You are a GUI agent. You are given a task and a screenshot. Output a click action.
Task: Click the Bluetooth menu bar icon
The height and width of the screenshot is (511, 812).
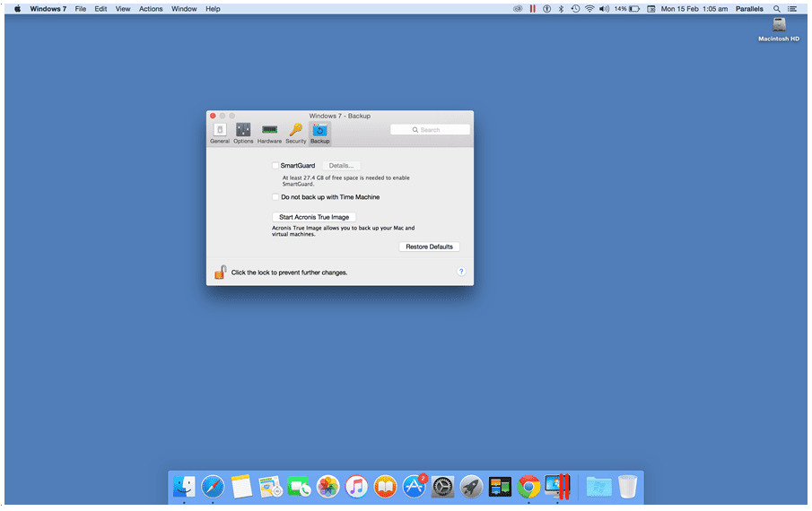point(561,9)
